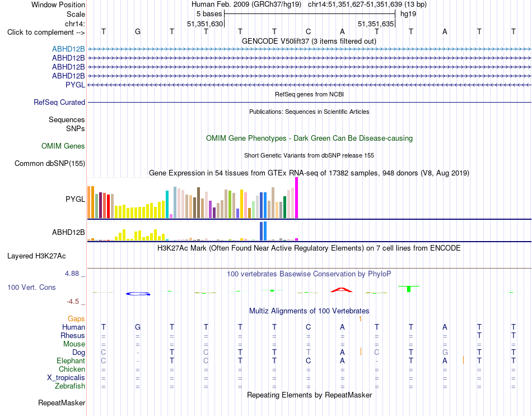Click the magenta bar in PYGL expression chart

297,198
